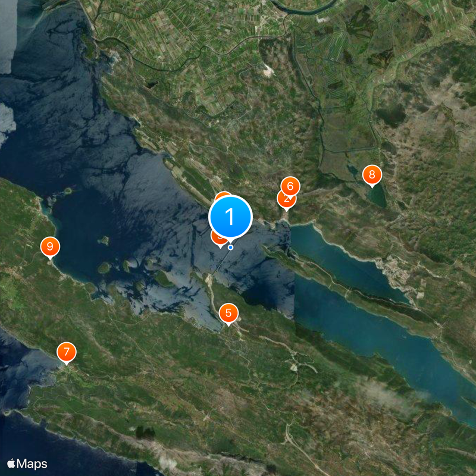The height and width of the screenshot is (476, 476).
Task: Choose orange pin 9 on the western coast
Action: tap(50, 246)
